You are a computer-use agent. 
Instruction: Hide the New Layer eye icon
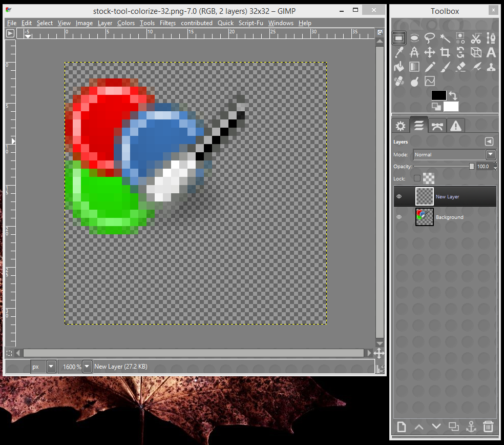[399, 196]
